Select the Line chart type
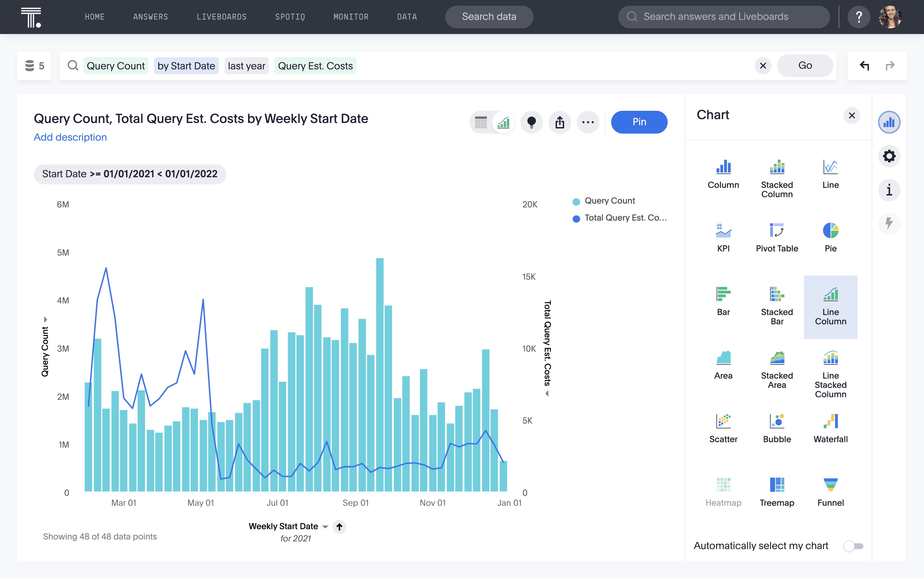Viewport: 924px width, 578px height. click(830, 174)
